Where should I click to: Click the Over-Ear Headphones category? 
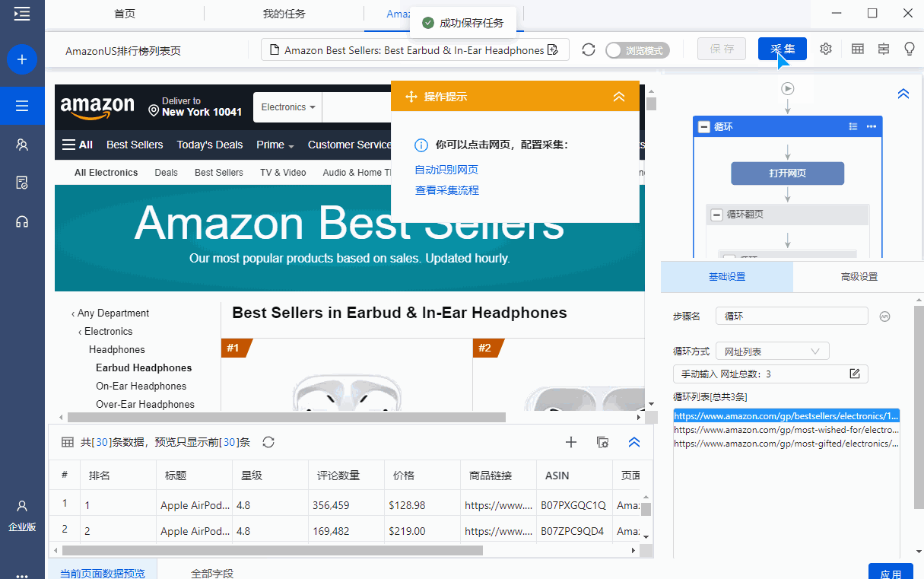point(145,404)
